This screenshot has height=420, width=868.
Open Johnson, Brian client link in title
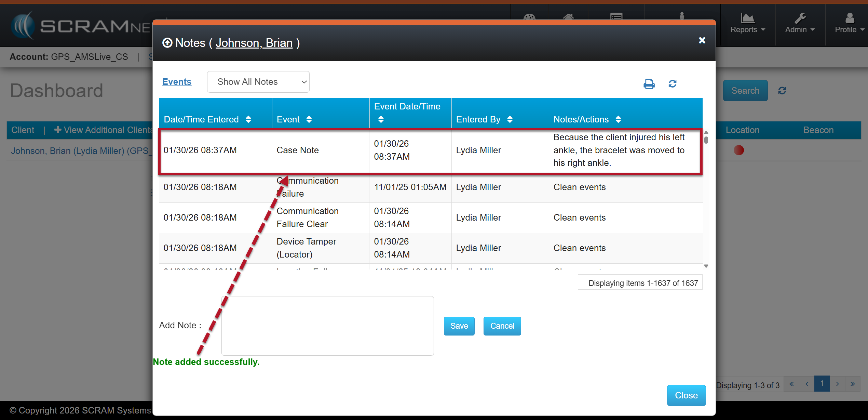coord(254,43)
